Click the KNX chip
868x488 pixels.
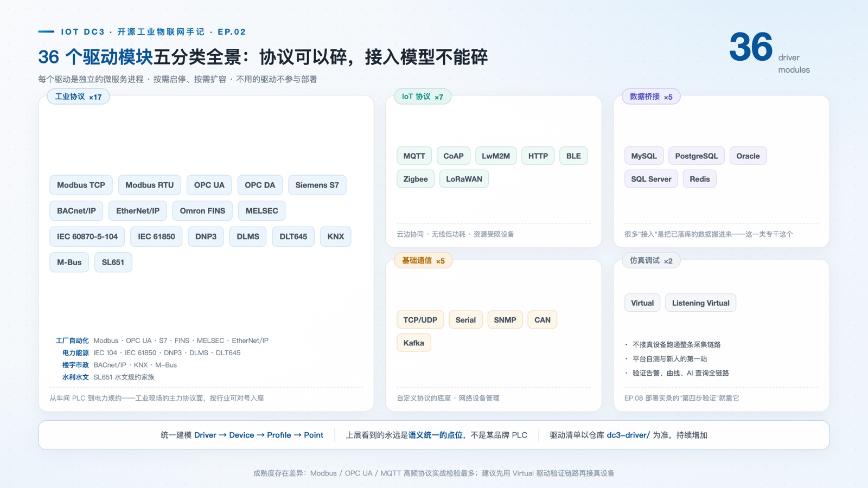(336, 236)
